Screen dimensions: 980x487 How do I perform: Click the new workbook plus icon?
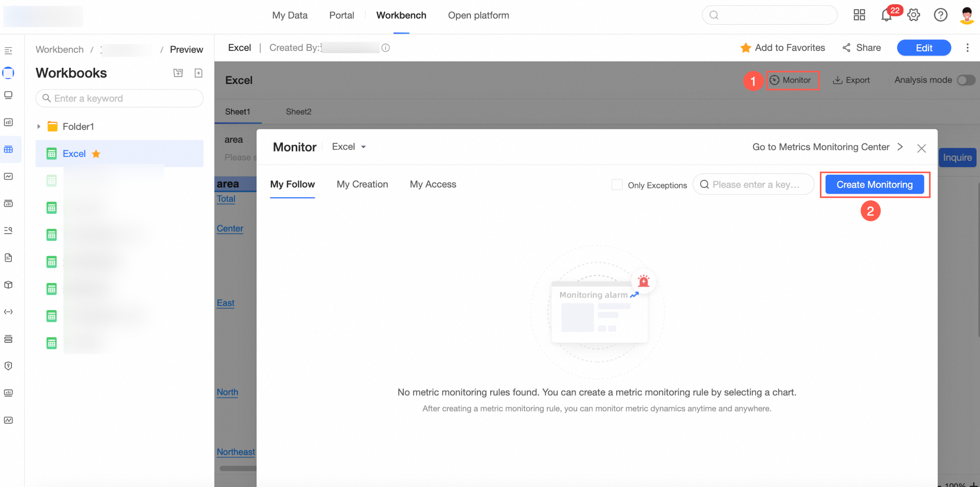[198, 73]
